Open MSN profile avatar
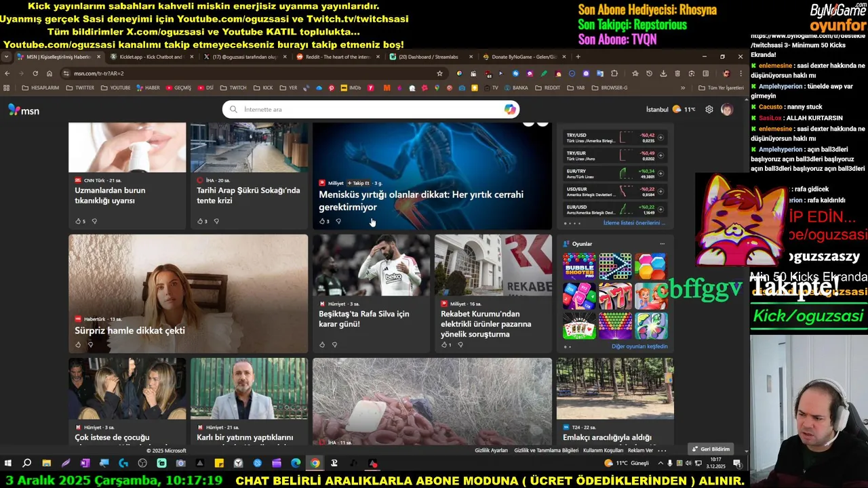The height and width of the screenshot is (488, 868). 726,109
